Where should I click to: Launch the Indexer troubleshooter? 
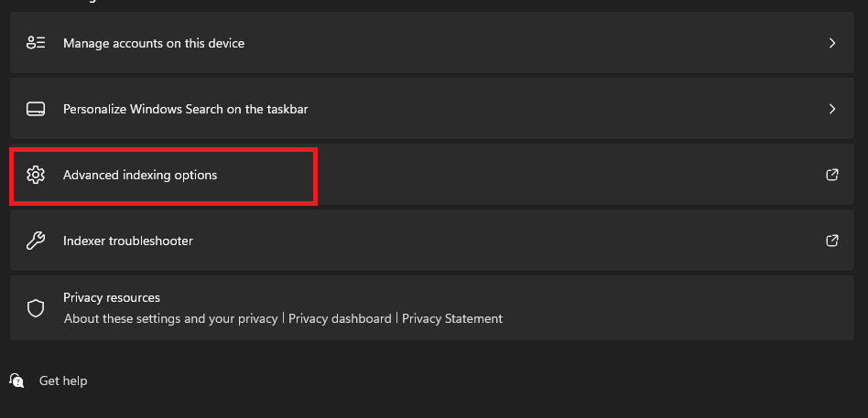[x=432, y=241]
